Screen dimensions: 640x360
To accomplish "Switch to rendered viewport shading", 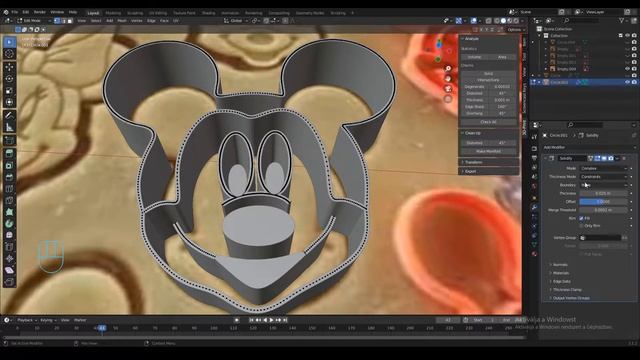I will [x=516, y=20].
